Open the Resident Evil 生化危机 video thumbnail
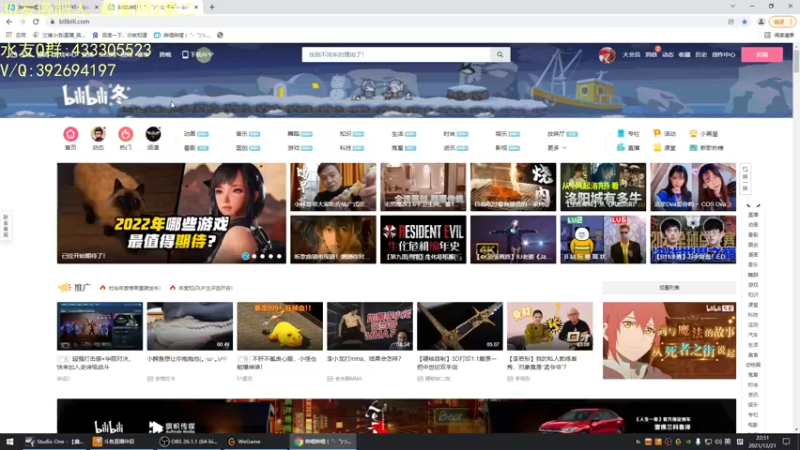800x450 pixels. 423,239
